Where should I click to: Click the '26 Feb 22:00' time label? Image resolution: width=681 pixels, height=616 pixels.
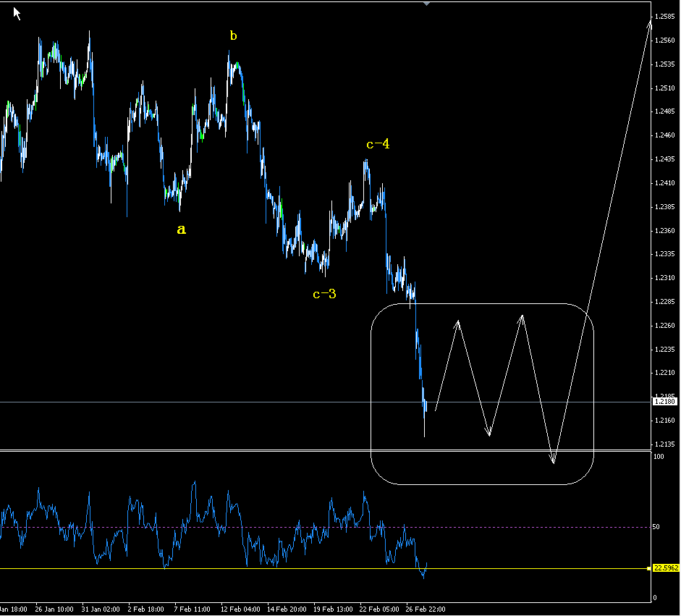426,609
